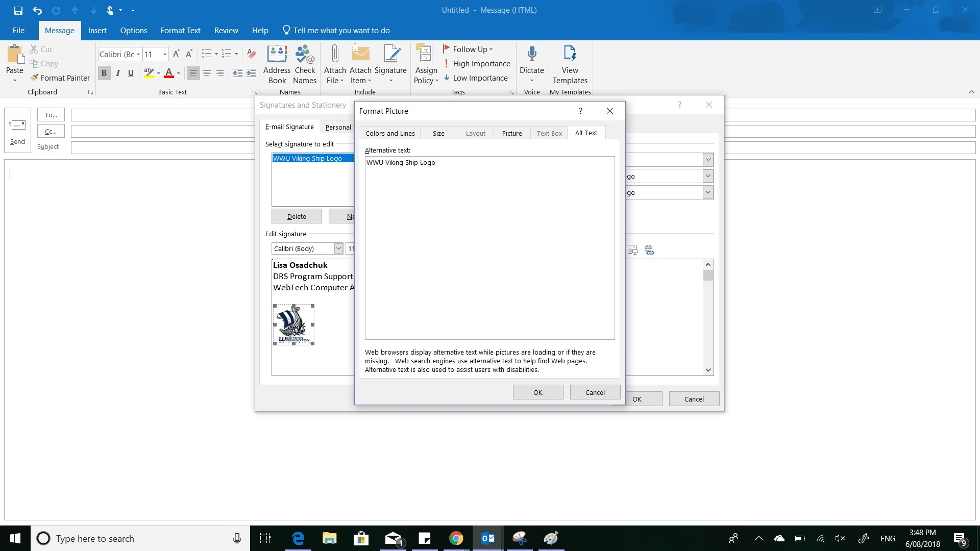Click the Check Names icon
980x551 pixels.
point(305,65)
